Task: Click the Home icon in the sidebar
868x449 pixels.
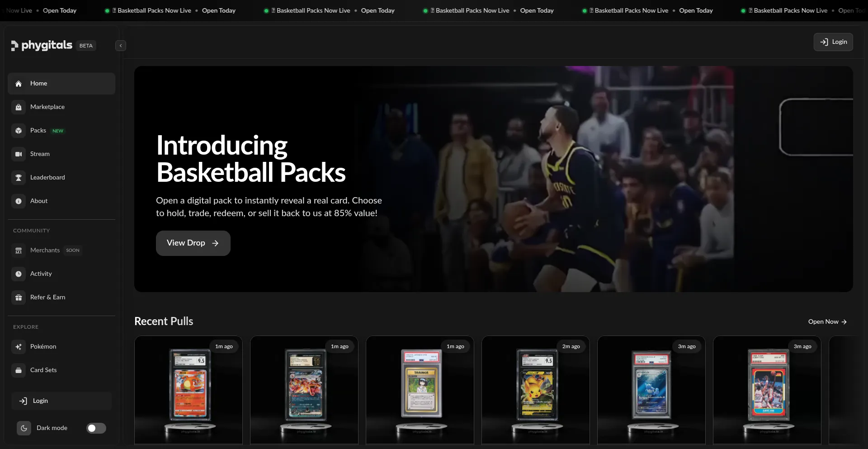Action: pos(19,84)
